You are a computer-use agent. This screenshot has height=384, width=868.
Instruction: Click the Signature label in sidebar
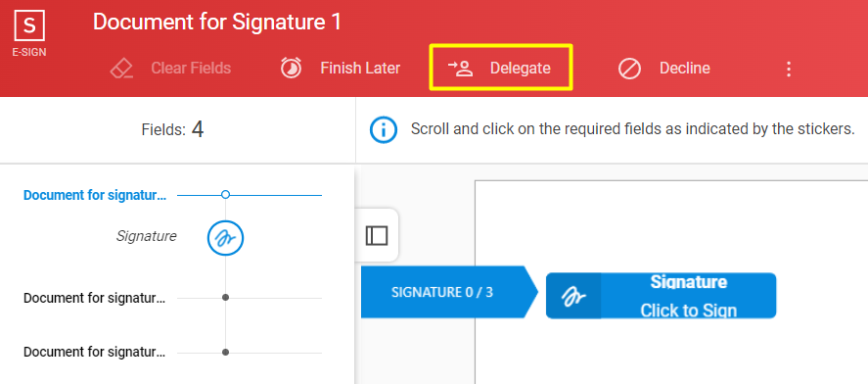(146, 236)
